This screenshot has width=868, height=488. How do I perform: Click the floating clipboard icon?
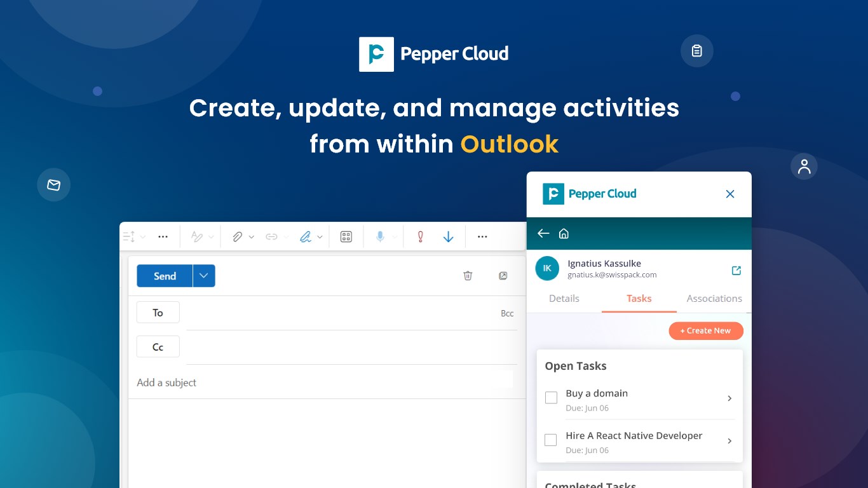click(697, 51)
